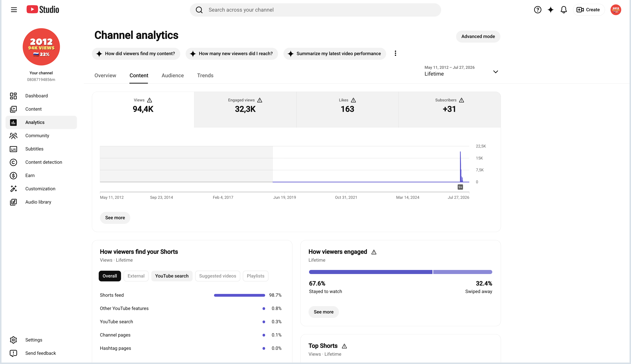Click the Shorts feed percentage bar
This screenshot has width=631, height=364.
point(239,295)
